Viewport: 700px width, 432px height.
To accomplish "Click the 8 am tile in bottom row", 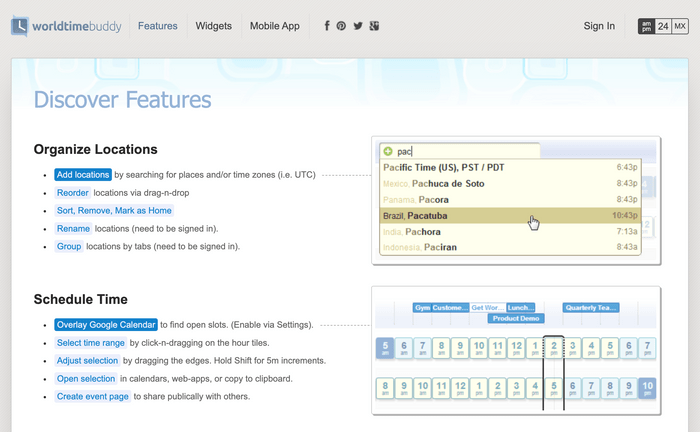I will pos(385,388).
